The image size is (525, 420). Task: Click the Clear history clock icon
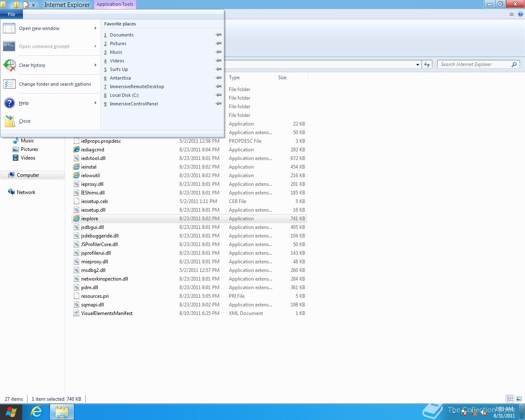(9, 65)
